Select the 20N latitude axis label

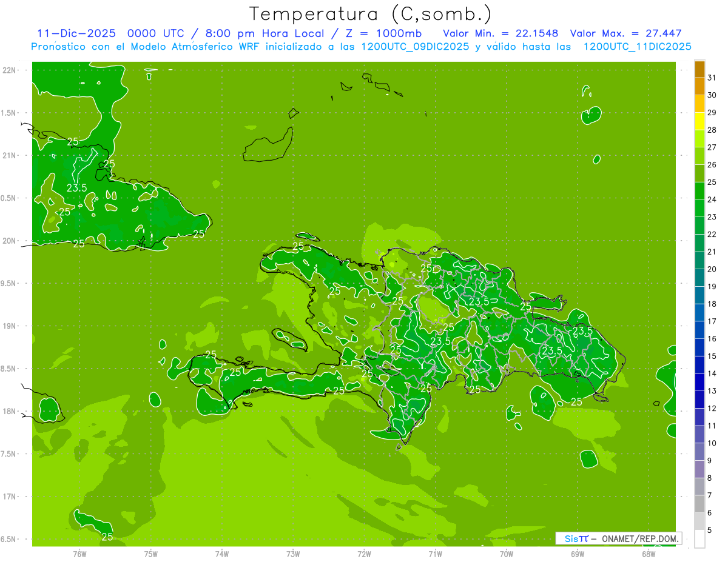(x=10, y=241)
